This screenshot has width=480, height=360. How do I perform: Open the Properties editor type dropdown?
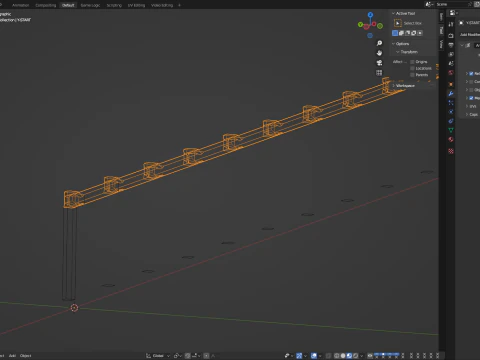pos(454,13)
